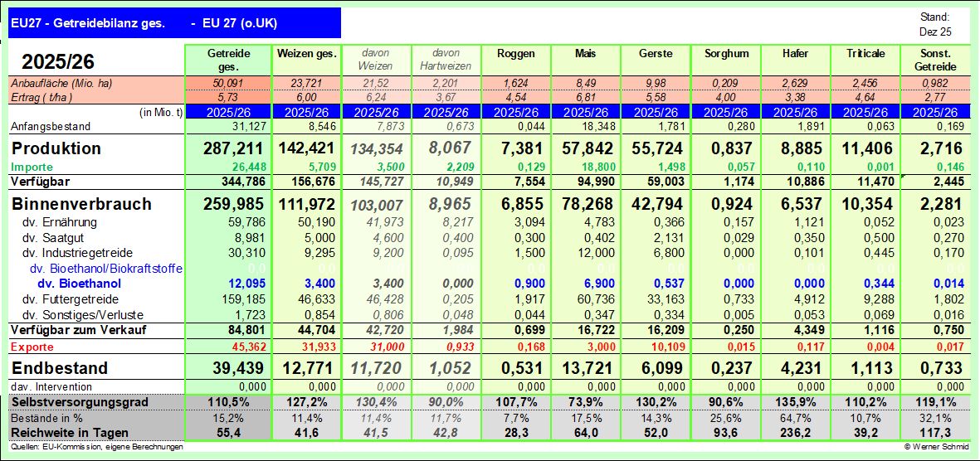Select Gerste exports value 10,109

[x=655, y=347]
